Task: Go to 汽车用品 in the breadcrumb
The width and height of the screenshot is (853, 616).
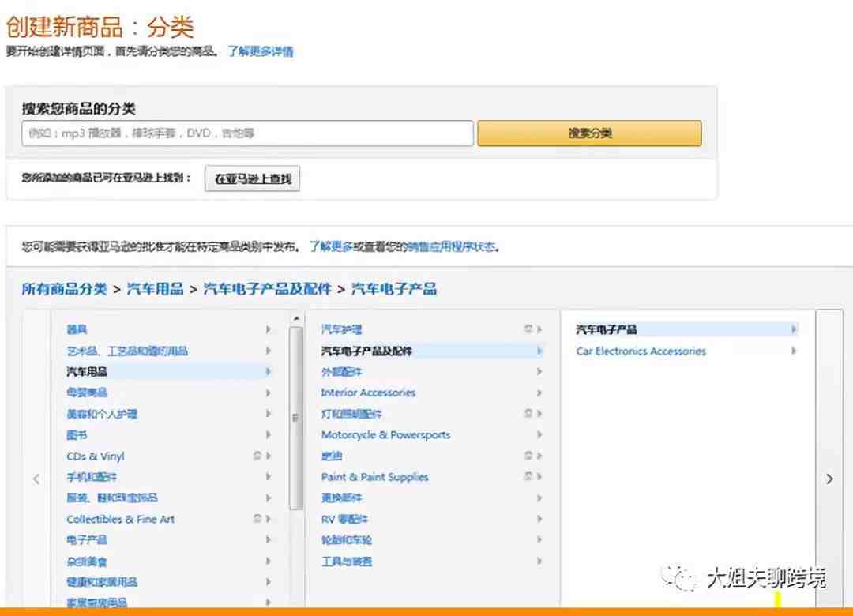Action: click(x=155, y=288)
